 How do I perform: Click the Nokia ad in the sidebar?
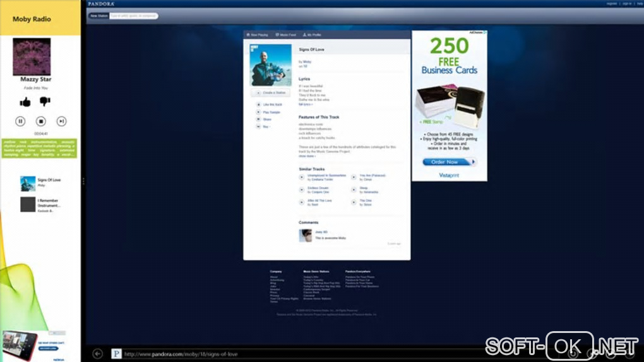(33, 346)
